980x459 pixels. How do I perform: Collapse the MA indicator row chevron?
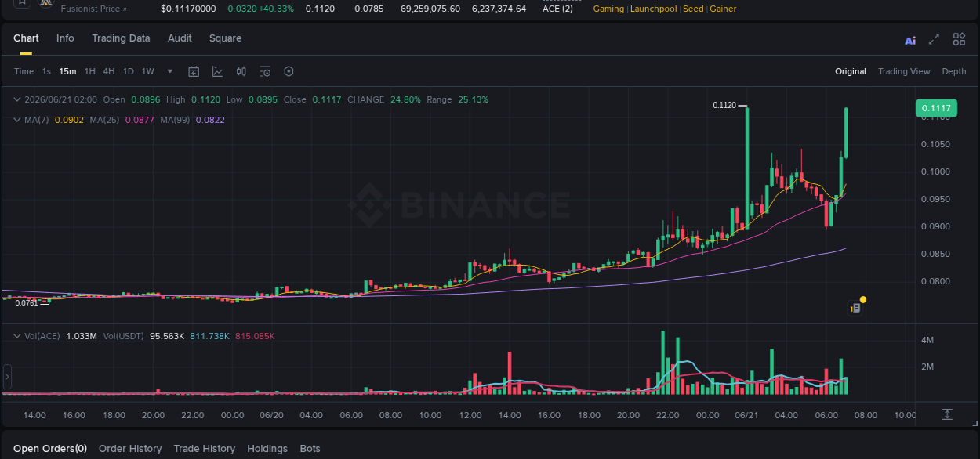(x=17, y=120)
